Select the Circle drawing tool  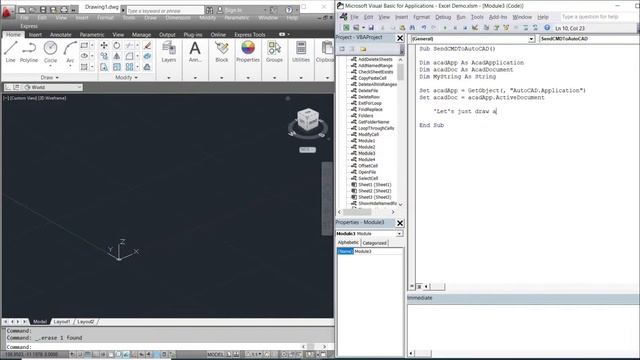click(x=50, y=52)
